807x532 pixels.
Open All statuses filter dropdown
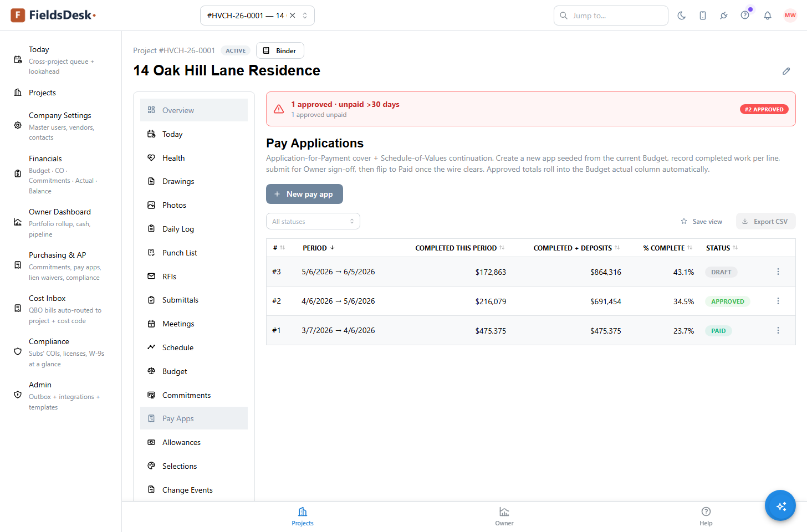coord(313,221)
